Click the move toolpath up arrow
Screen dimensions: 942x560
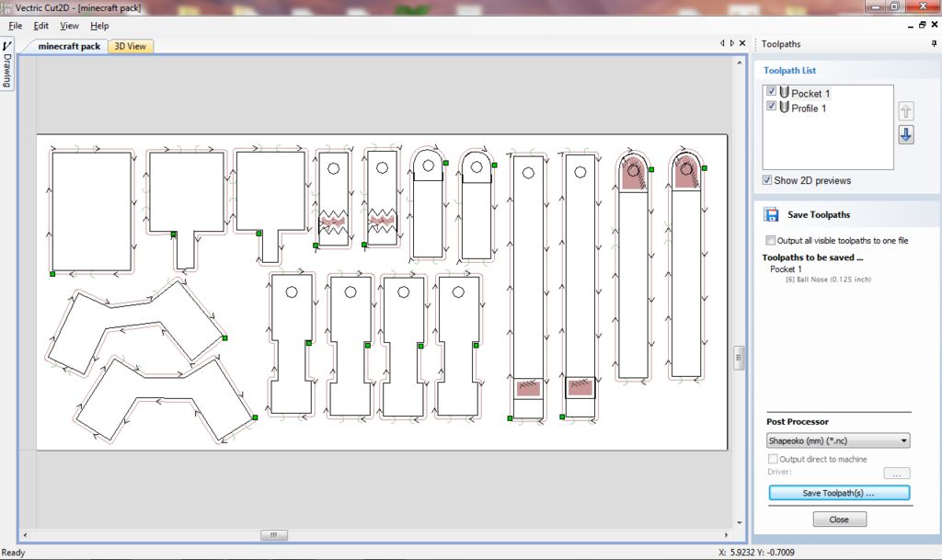pos(906,111)
